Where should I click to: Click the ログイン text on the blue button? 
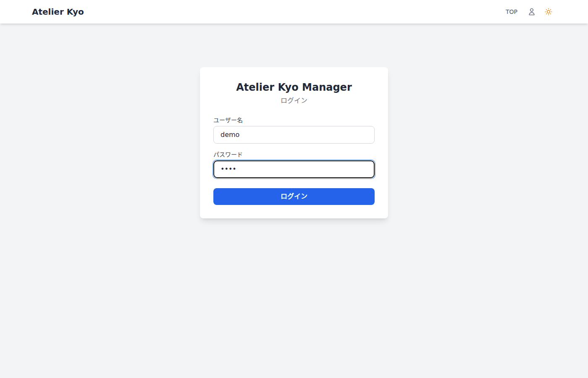(x=294, y=196)
